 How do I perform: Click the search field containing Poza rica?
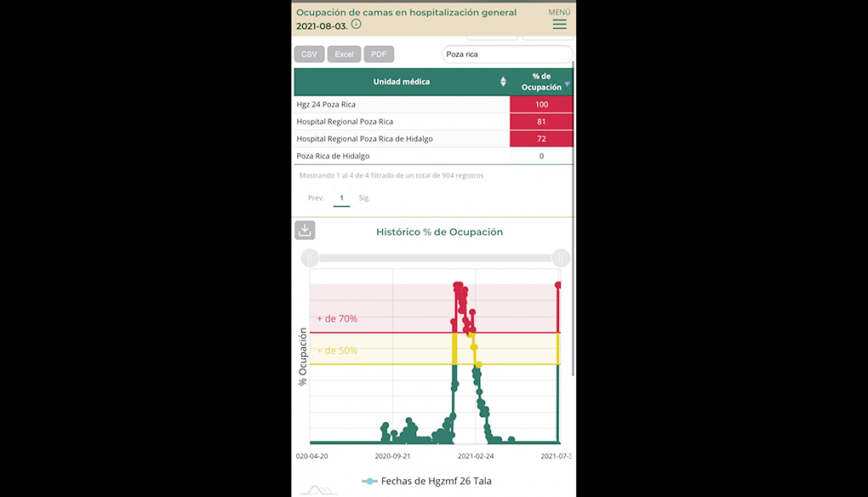(506, 54)
